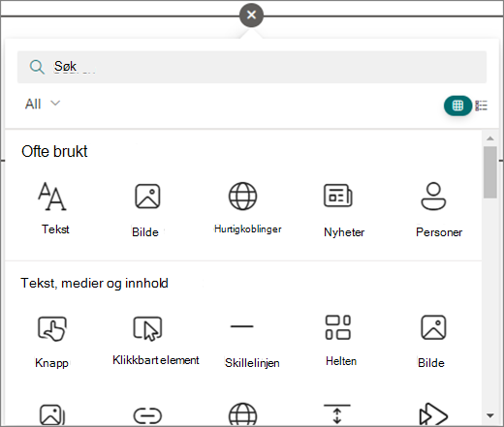Switch to grid view
Image resolution: width=504 pixels, height=427 pixels.
coord(457,106)
